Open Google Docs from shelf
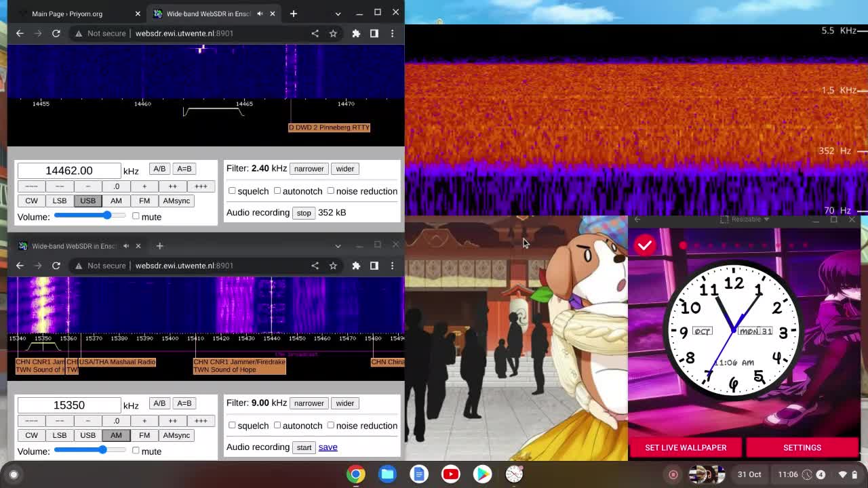 pos(419,474)
